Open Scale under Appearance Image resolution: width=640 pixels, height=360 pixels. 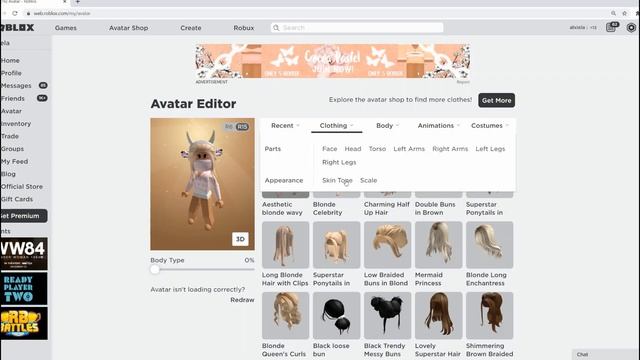369,180
